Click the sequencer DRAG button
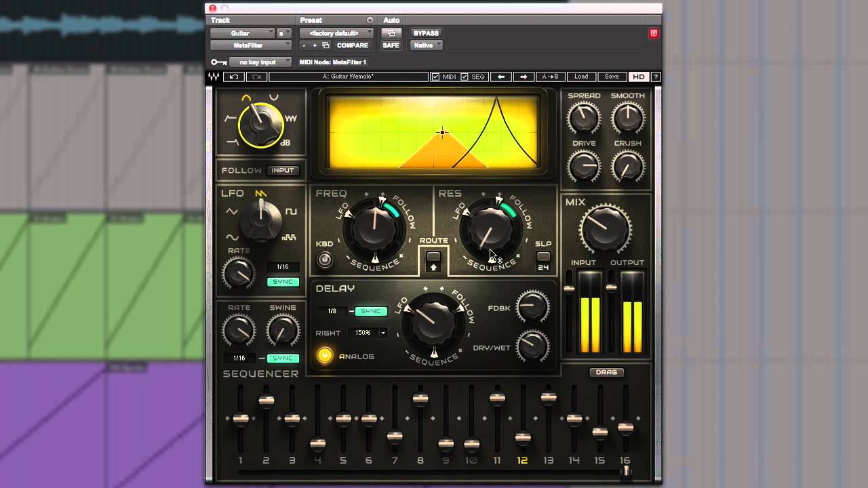Image resolution: width=868 pixels, height=488 pixels. coord(606,372)
